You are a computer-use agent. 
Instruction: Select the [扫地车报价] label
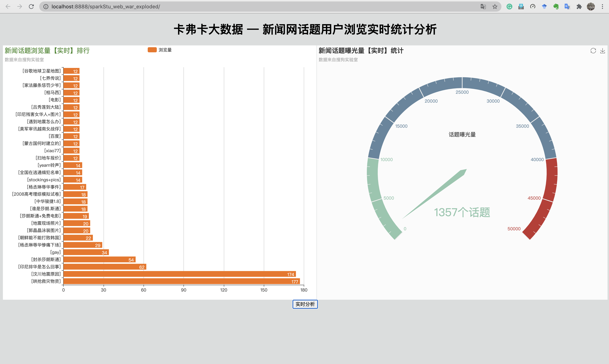[x=48, y=158]
